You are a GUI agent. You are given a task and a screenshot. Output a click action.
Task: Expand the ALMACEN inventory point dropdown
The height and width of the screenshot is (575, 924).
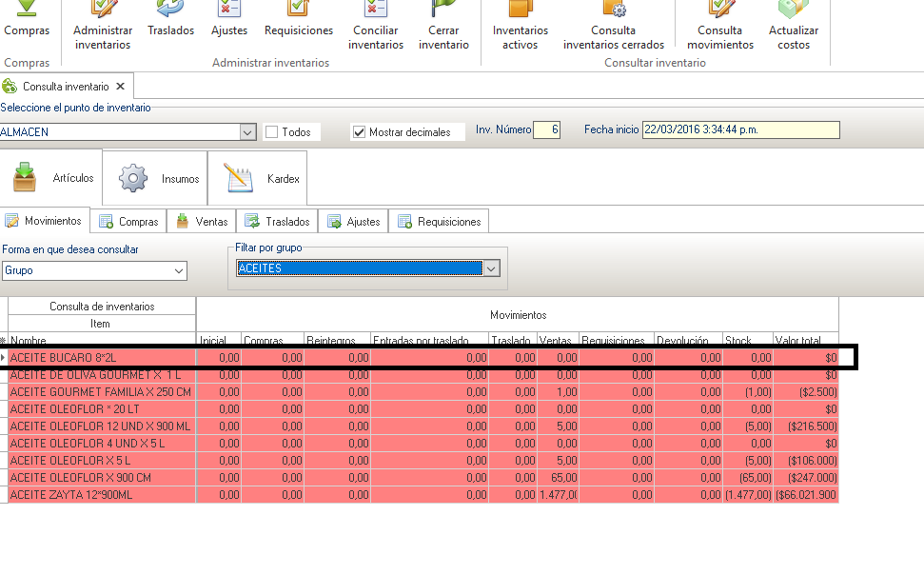tap(247, 132)
